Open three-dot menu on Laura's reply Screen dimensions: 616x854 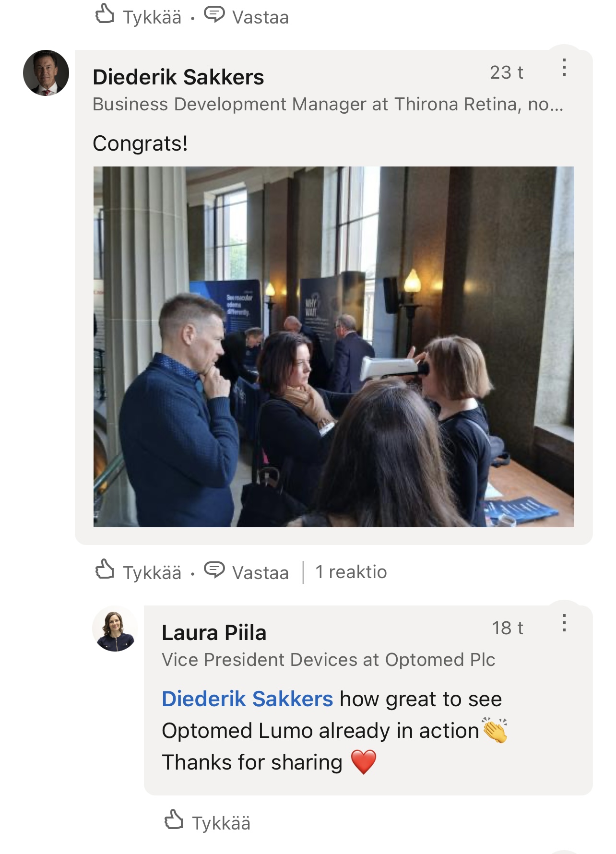(x=564, y=623)
